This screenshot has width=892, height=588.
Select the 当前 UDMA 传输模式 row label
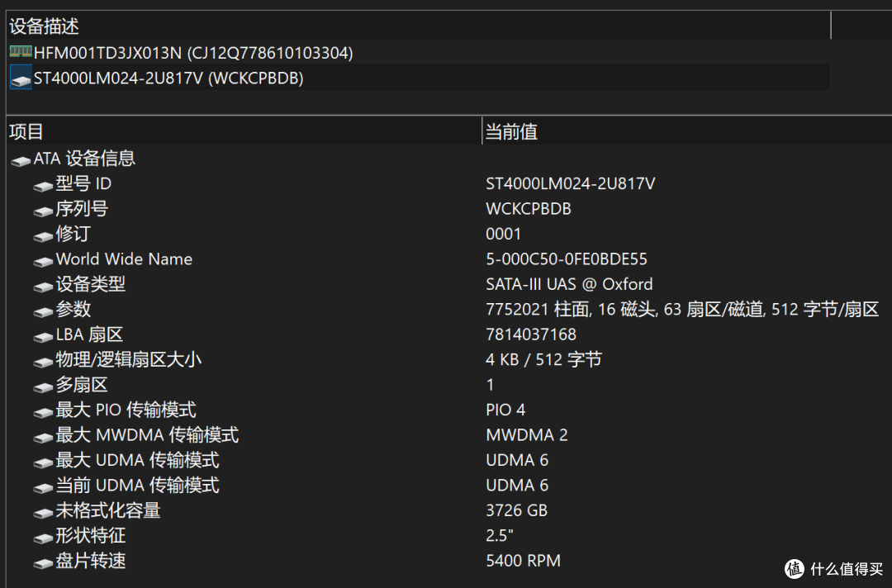tap(137, 485)
